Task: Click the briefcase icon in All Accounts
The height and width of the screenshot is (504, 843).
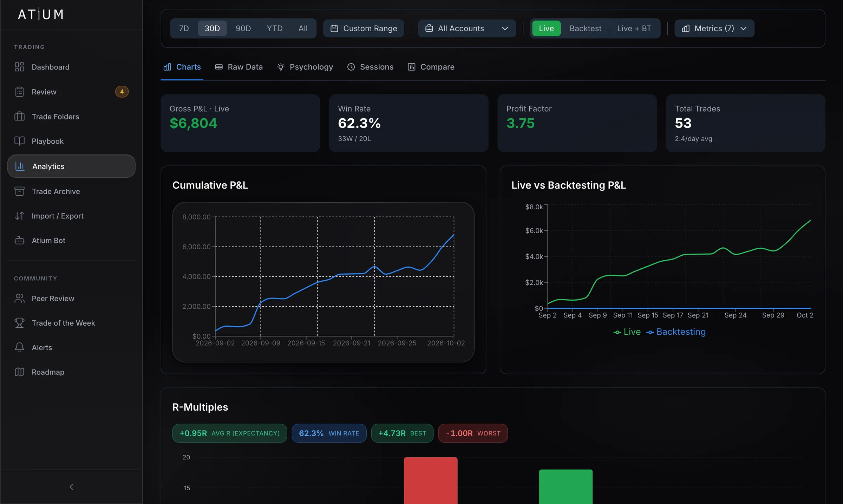Action: (429, 28)
